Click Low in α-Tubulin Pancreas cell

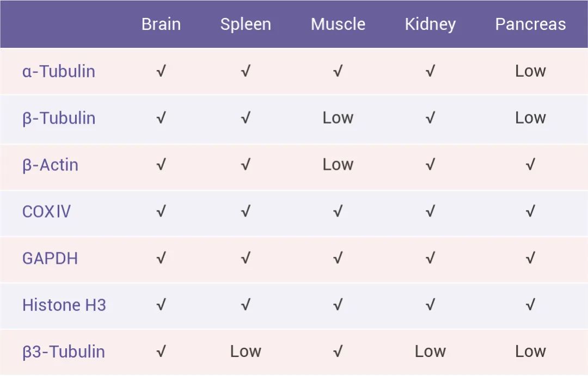530,71
